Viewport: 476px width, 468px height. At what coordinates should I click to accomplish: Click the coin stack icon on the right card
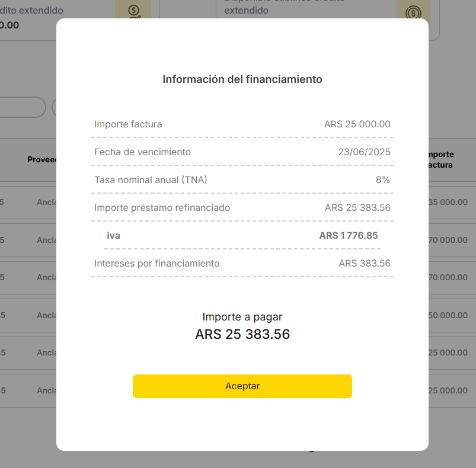tap(413, 13)
